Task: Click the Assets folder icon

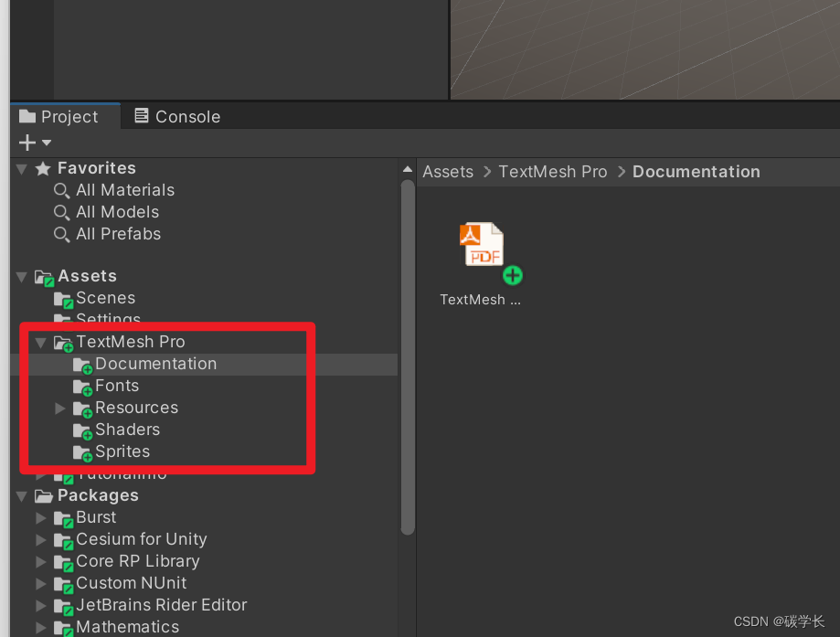Action: 45,278
